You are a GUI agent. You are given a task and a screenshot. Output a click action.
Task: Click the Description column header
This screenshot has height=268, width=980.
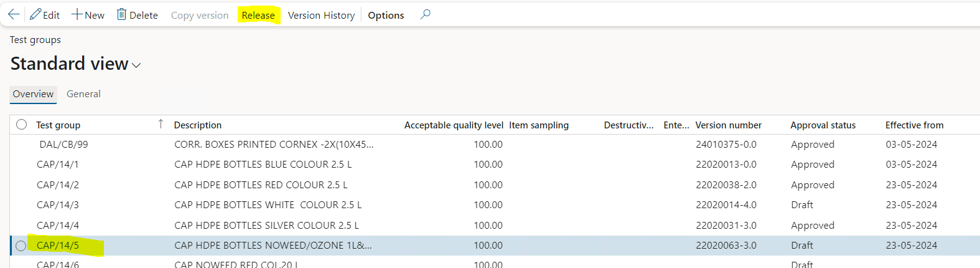click(x=198, y=125)
